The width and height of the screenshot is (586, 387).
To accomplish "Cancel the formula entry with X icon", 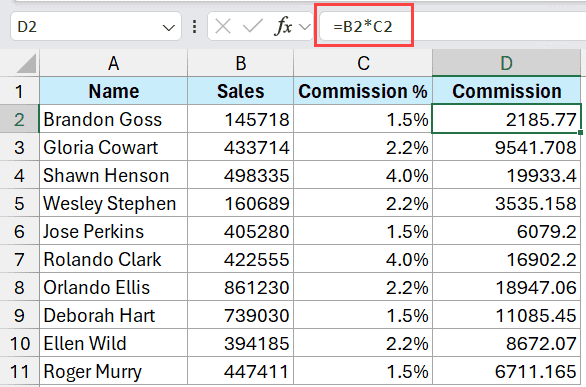I will click(x=223, y=27).
